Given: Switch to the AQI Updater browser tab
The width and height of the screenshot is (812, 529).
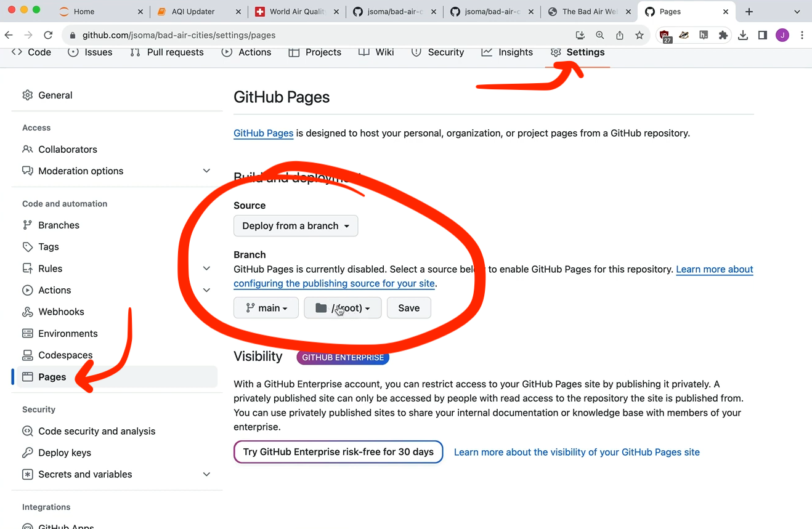Looking at the screenshot, I should point(198,11).
